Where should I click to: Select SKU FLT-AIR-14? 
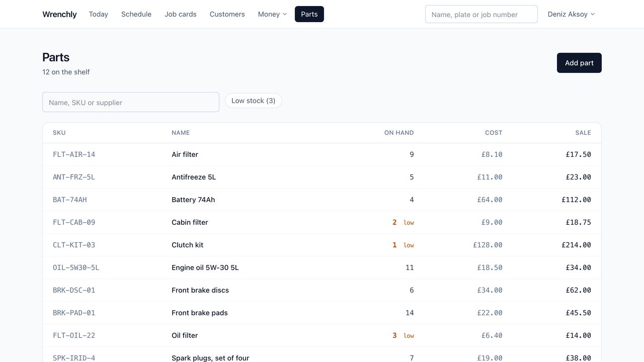74,154
